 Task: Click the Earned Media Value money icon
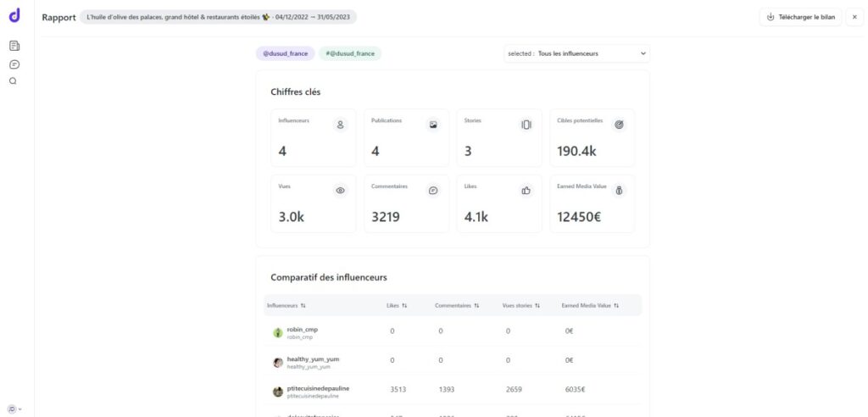[x=619, y=191]
